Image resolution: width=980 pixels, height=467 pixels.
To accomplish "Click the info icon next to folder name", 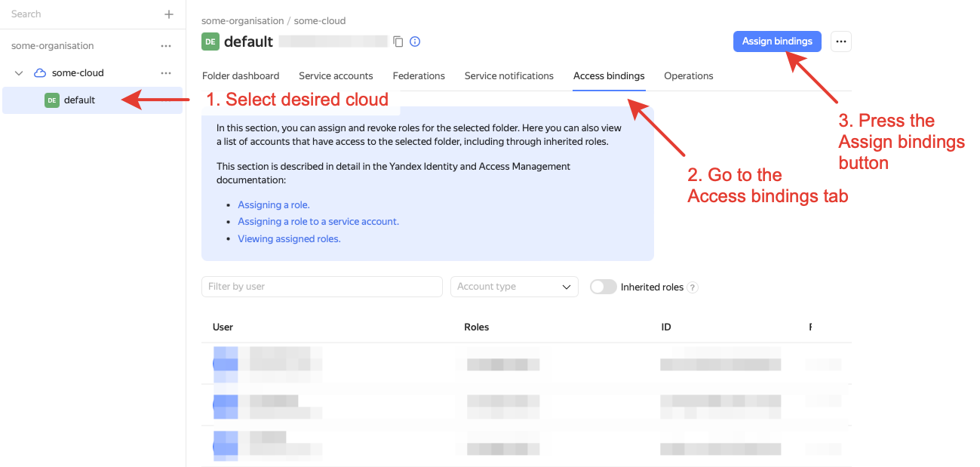I will point(415,41).
